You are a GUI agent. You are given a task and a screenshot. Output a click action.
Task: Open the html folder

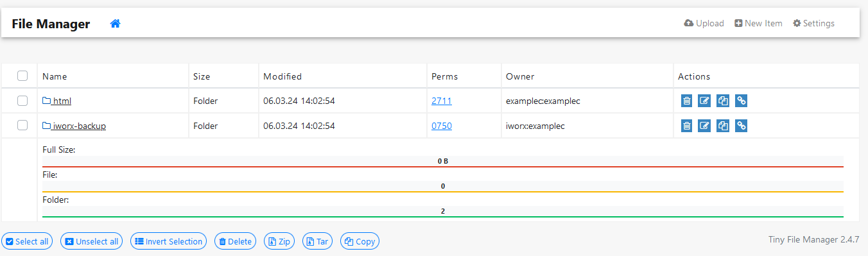(x=56, y=101)
